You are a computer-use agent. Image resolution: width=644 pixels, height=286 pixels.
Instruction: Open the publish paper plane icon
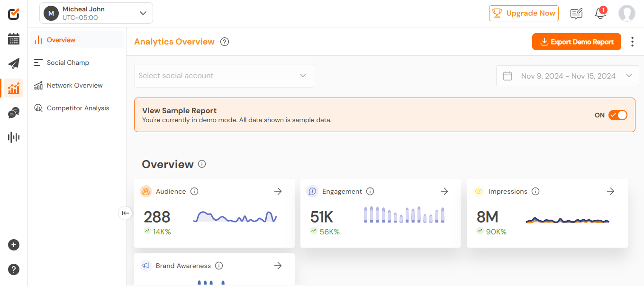(14, 63)
